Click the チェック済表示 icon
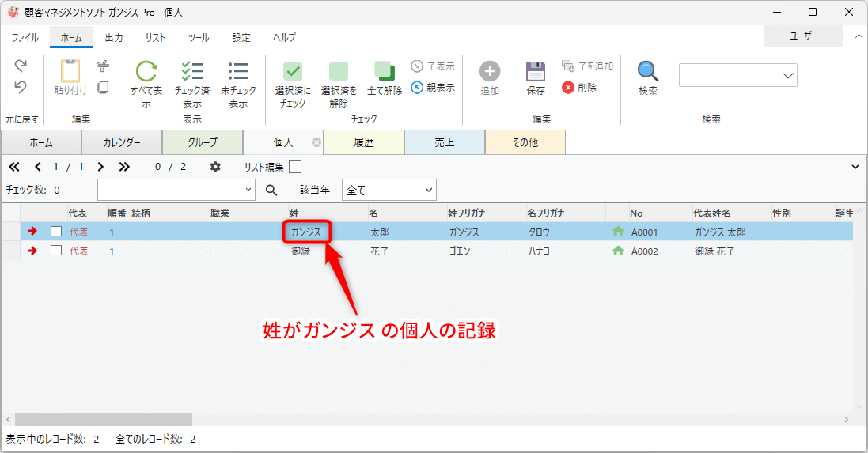 pyautogui.click(x=192, y=72)
